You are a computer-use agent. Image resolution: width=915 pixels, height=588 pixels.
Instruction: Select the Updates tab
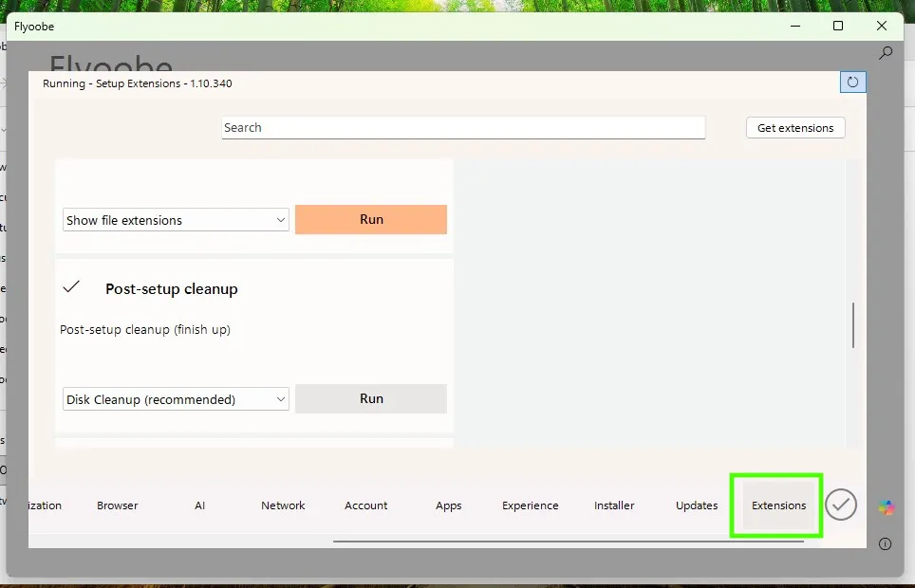click(x=696, y=505)
